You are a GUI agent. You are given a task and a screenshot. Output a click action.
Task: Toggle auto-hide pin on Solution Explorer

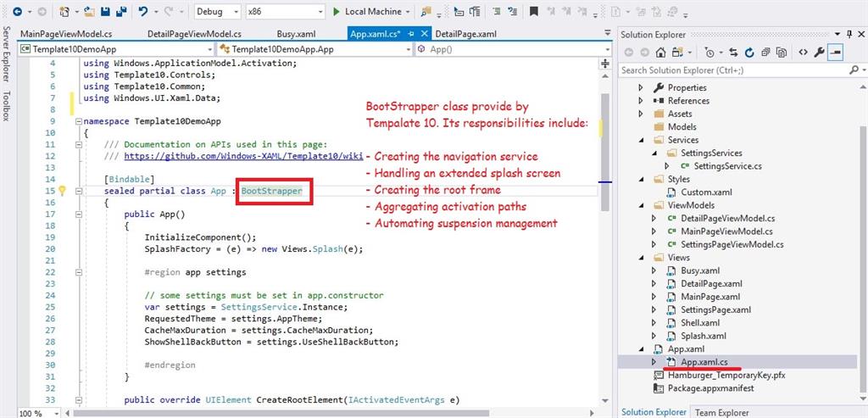coord(849,34)
